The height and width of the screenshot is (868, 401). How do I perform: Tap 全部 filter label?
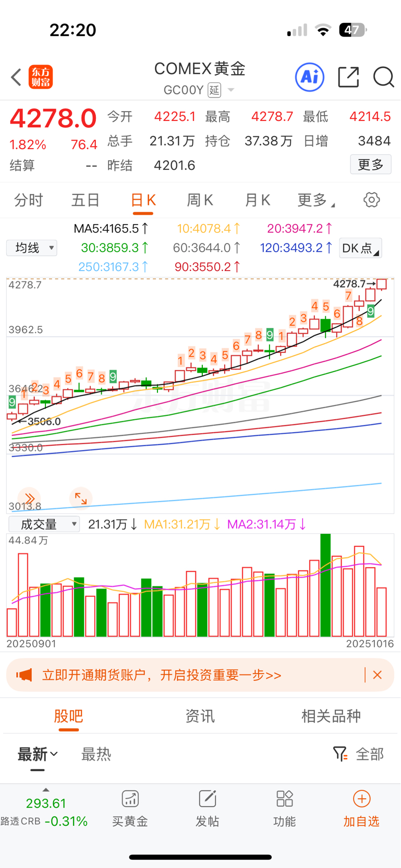click(370, 754)
